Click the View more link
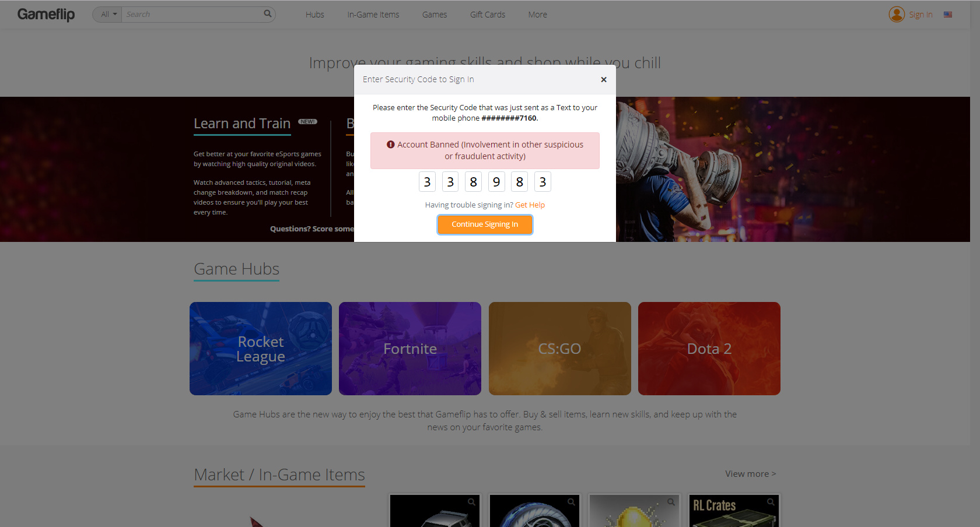Image resolution: width=980 pixels, height=527 pixels. (x=751, y=474)
